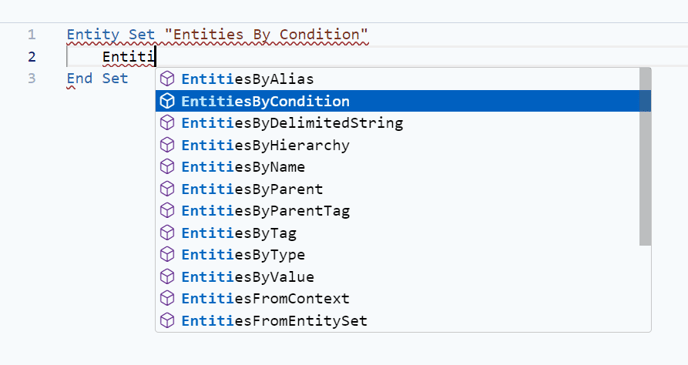Screen dimensions: 688x365
Task: Click line number 1 in gutter
Action: click(32, 35)
